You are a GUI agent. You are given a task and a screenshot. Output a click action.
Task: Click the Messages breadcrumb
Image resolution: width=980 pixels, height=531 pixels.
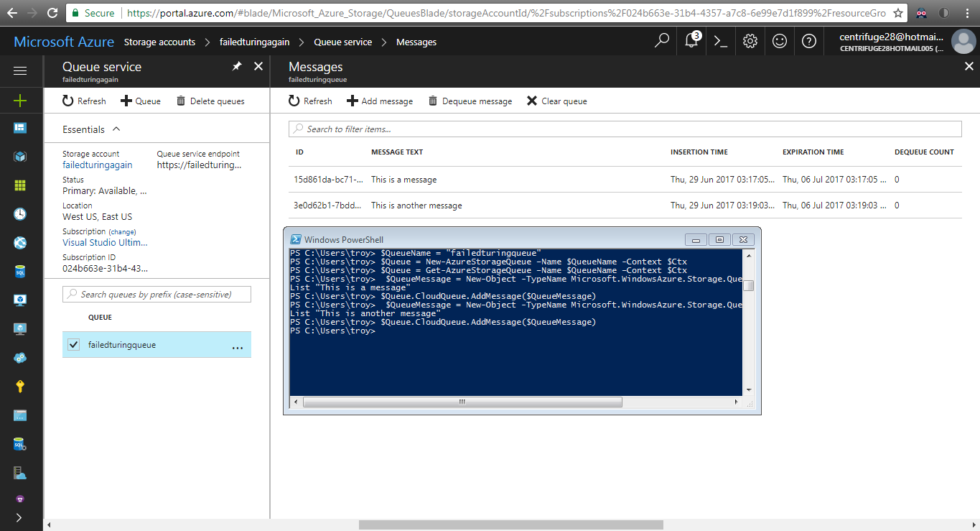click(x=416, y=42)
